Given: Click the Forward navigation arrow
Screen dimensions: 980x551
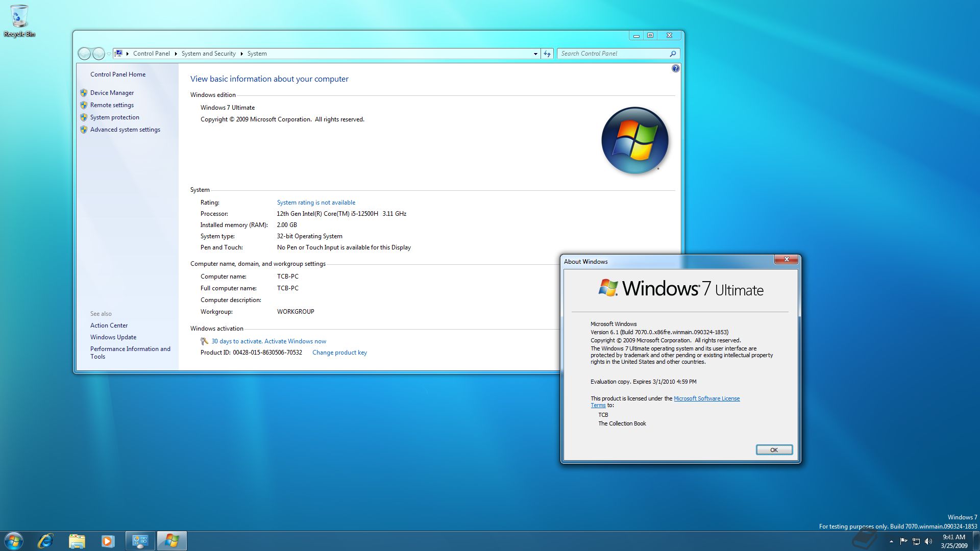Looking at the screenshot, I should click(x=99, y=54).
